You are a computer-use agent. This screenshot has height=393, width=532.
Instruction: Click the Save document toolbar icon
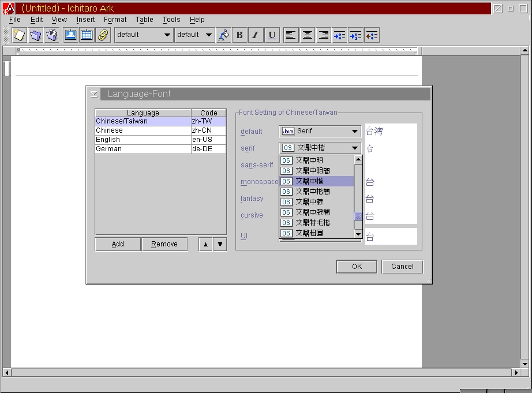(52, 35)
